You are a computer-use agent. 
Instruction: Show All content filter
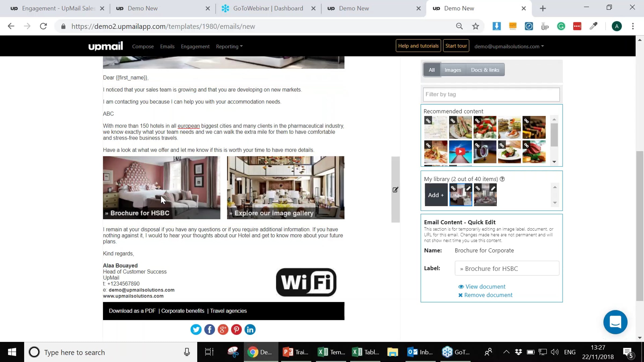click(x=431, y=70)
